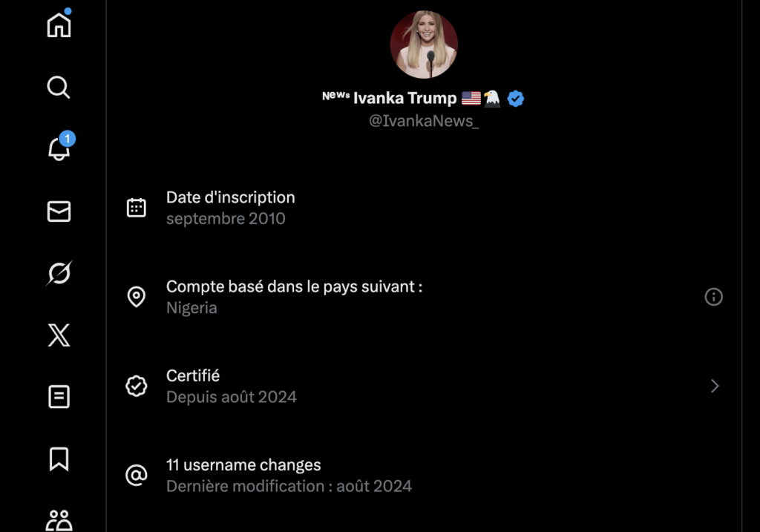Select the Search magnifier icon
Screen dimensions: 760x532
point(58,88)
